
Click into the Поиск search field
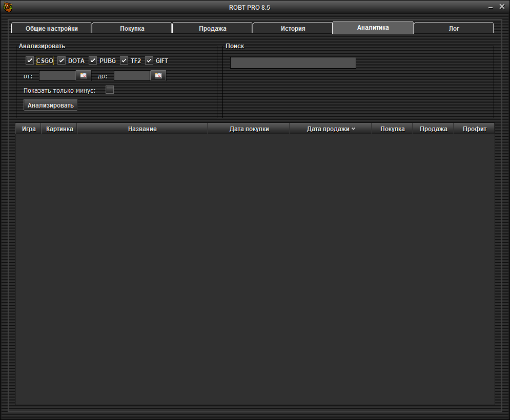pos(293,63)
